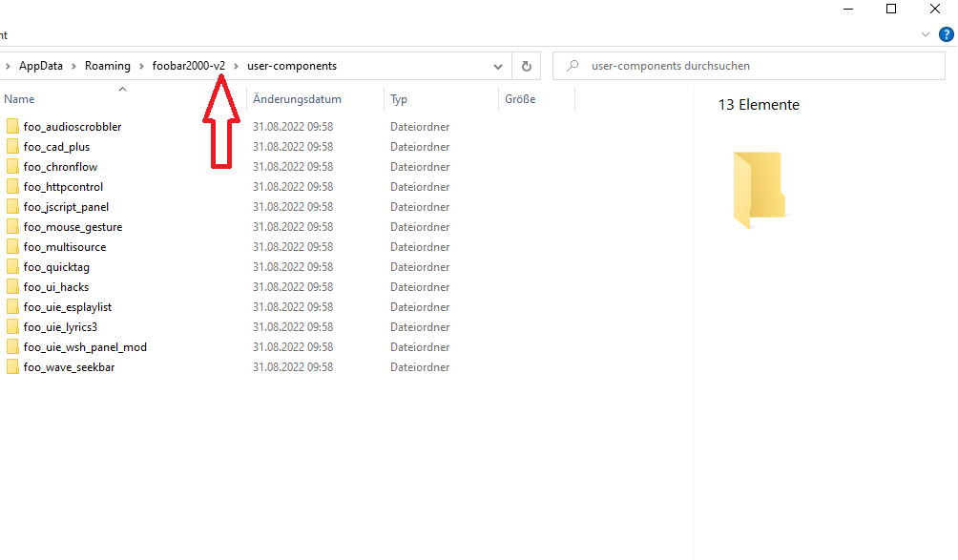Click the foo_cad_plus folder icon
The width and height of the screenshot is (958, 560).
point(12,147)
